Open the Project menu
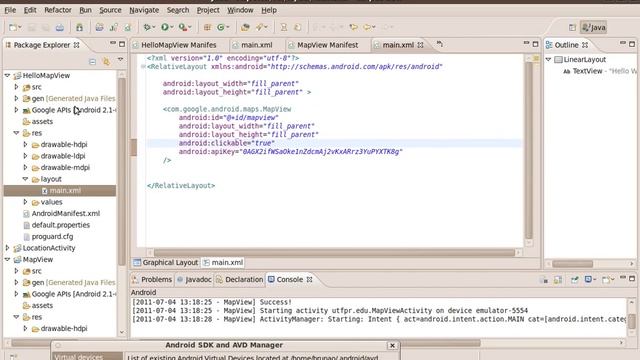640x360 pixels. (208, 10)
